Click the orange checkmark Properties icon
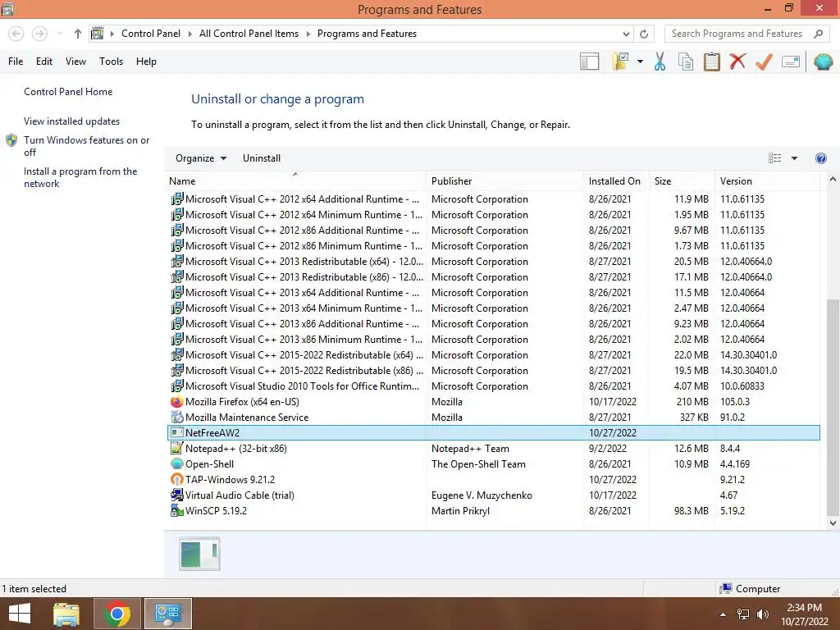This screenshot has width=840, height=630. pyautogui.click(x=764, y=62)
